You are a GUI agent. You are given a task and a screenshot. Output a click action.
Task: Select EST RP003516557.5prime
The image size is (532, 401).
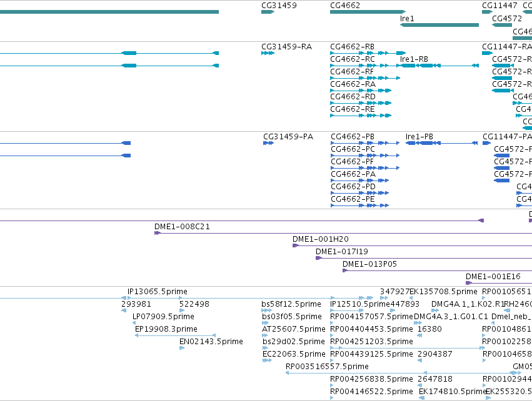[x=327, y=367]
